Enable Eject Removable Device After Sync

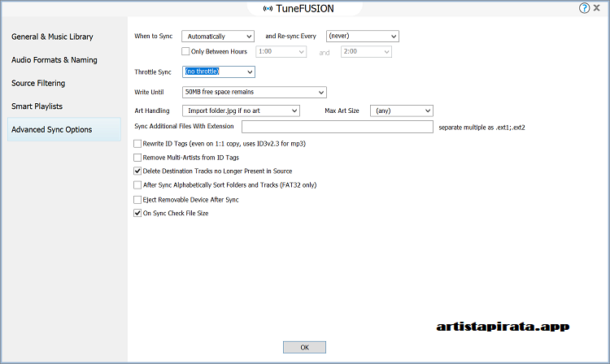(137, 200)
